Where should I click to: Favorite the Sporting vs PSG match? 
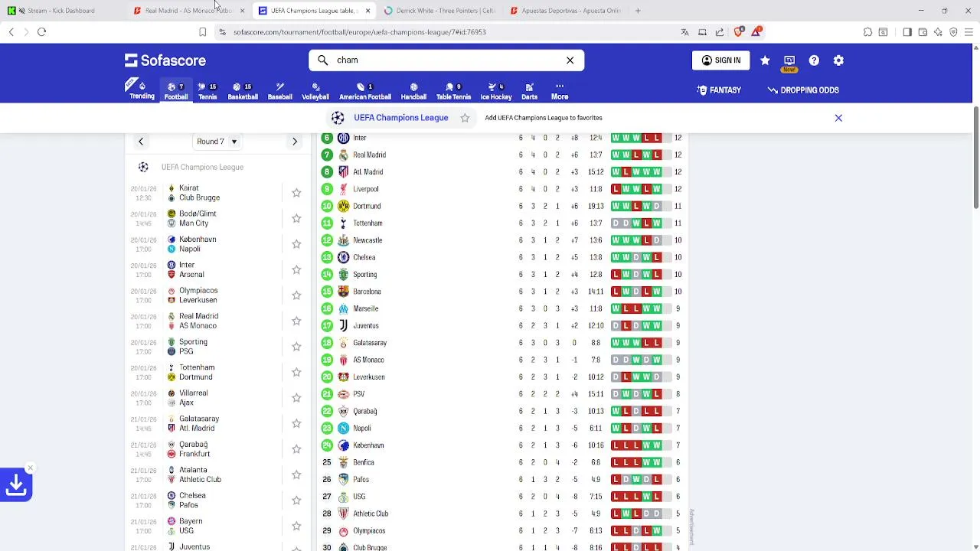296,347
